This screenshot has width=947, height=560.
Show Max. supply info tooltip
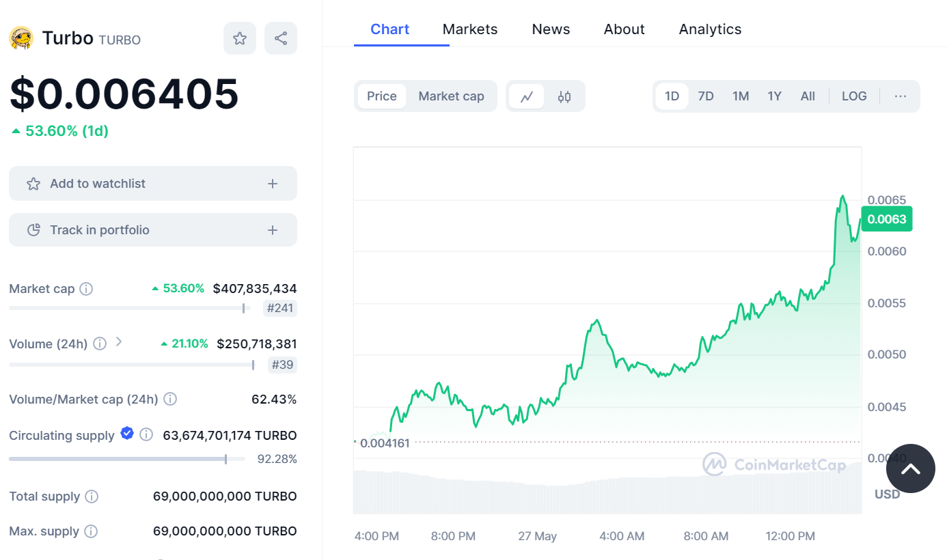[91, 531]
